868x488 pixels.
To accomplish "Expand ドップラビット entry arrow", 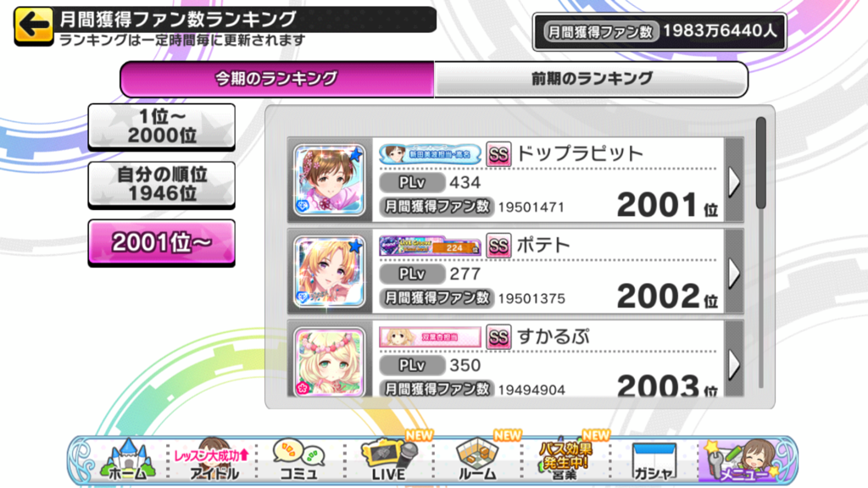I will [734, 181].
